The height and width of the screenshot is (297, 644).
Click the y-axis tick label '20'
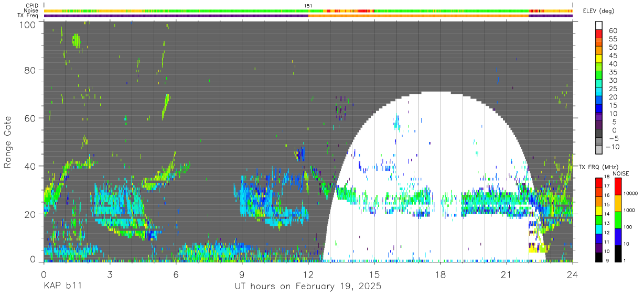point(30,214)
